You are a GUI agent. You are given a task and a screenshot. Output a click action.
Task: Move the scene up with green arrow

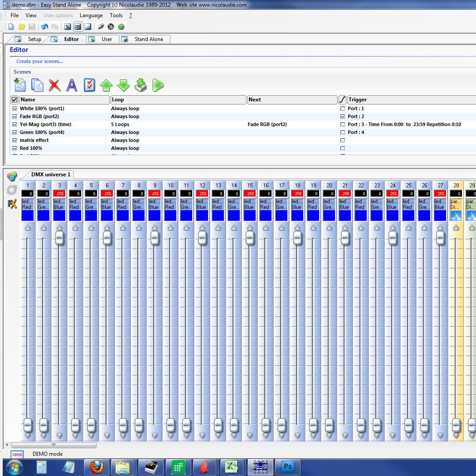[106, 85]
